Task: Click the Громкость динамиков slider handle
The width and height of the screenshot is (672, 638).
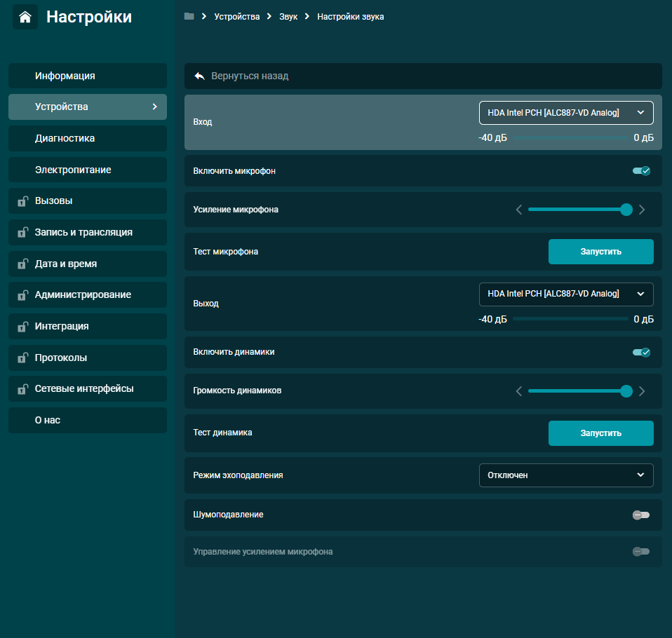Action: (626, 391)
